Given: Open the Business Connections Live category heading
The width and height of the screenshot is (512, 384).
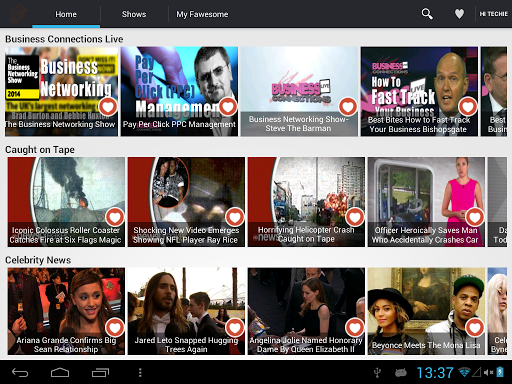Looking at the screenshot, I should tap(64, 39).
